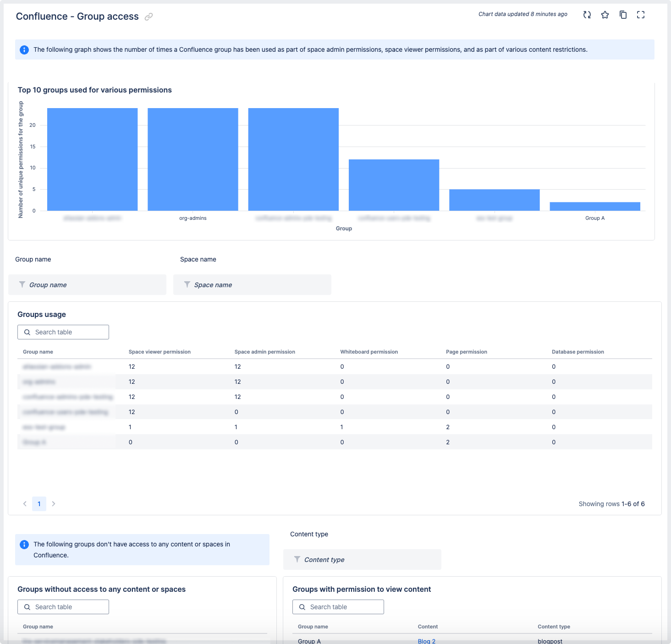Open the Group name filter dropdown

(87, 284)
